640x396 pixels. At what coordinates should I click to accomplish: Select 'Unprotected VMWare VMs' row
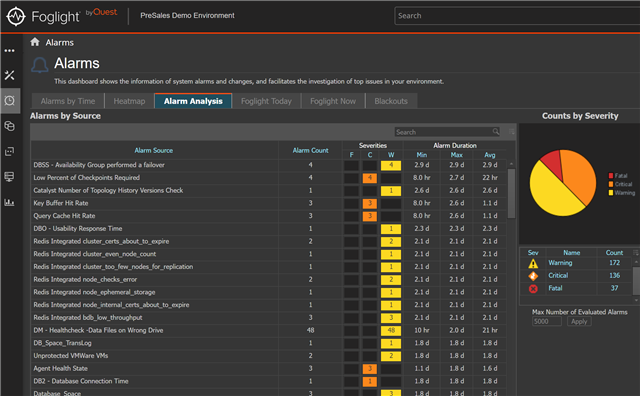coord(269,356)
